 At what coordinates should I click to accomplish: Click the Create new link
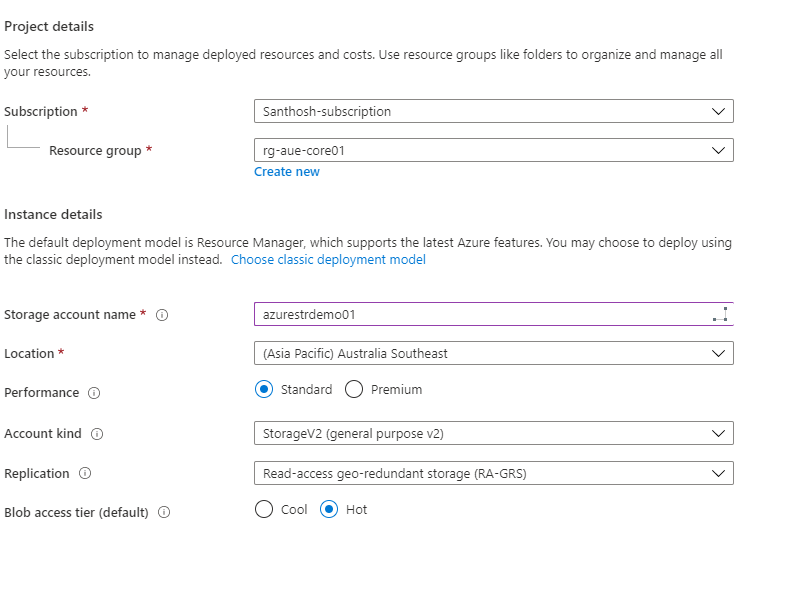[x=287, y=171]
